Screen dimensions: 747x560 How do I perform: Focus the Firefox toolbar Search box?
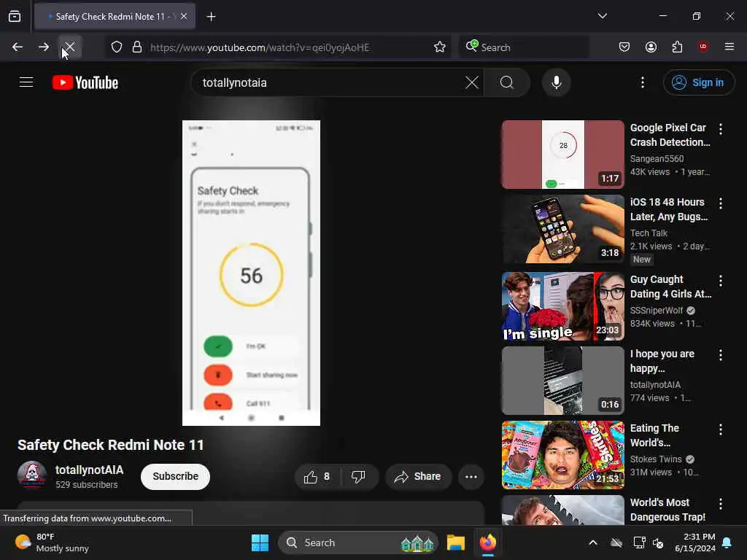coord(524,47)
